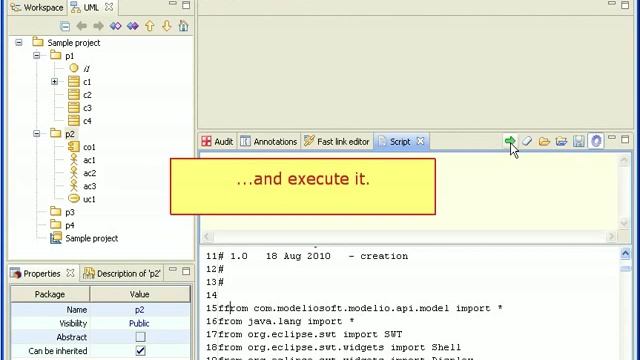
Task: Collapse the Sample project root node
Action: coord(19,42)
